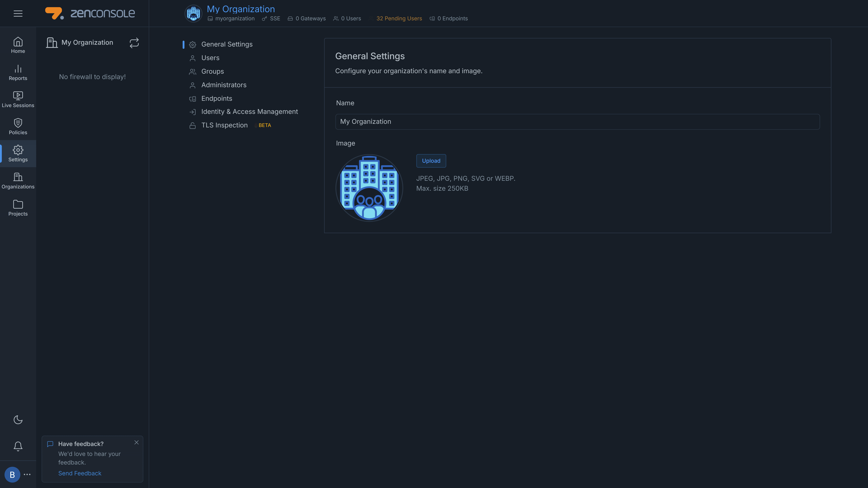This screenshot has width=868, height=488.
Task: Click the TLS Inspection lock icon
Action: [192, 126]
